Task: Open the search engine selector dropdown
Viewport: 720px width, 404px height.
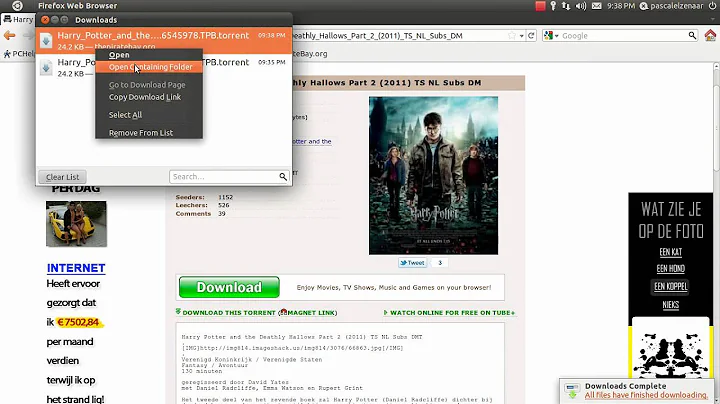Action: pos(551,35)
